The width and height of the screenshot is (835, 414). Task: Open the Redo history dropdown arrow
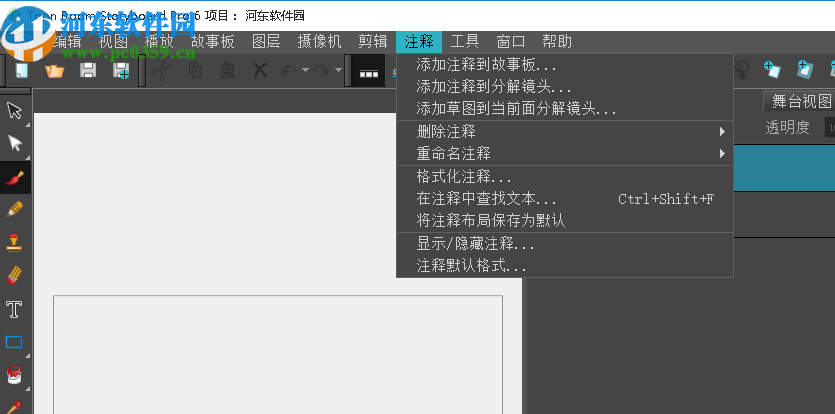[x=338, y=70]
